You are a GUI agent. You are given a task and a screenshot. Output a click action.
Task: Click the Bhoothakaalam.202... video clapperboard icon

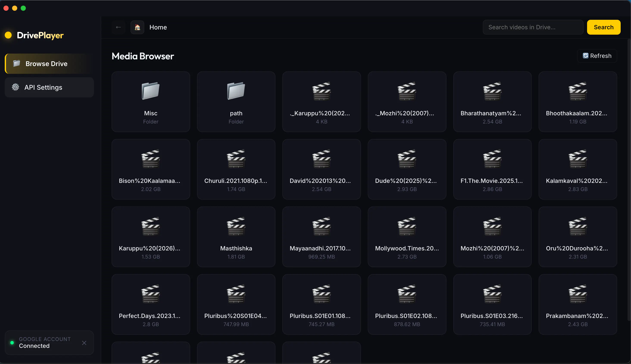578,91
